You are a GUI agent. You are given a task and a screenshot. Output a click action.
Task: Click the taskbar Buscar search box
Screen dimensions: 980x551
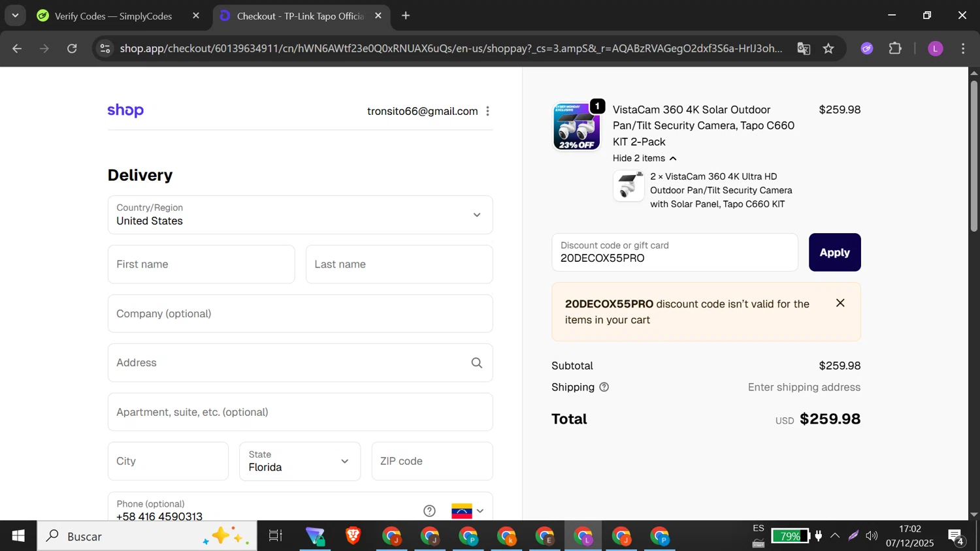click(x=147, y=536)
